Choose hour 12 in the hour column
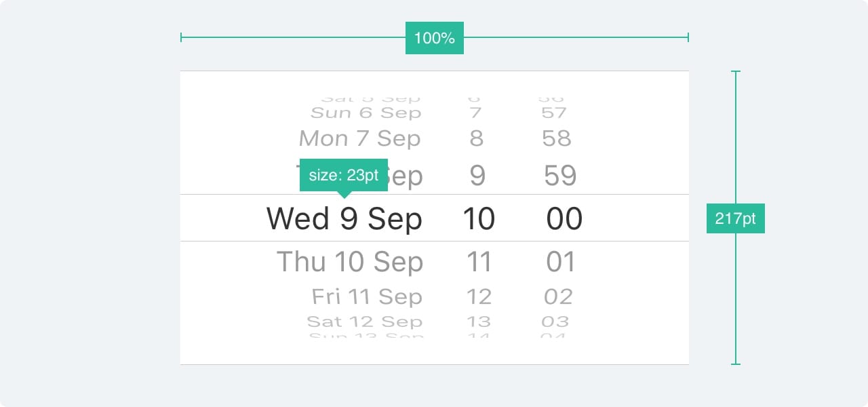Viewport: 868px width, 407px height. pyautogui.click(x=479, y=296)
